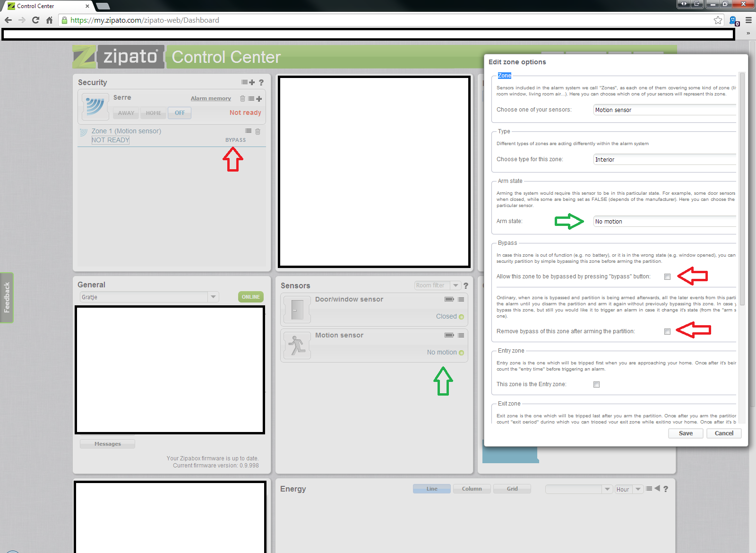This screenshot has width=756, height=553.
Task: Click the Energy panel back arrow icon
Action: [x=657, y=489]
